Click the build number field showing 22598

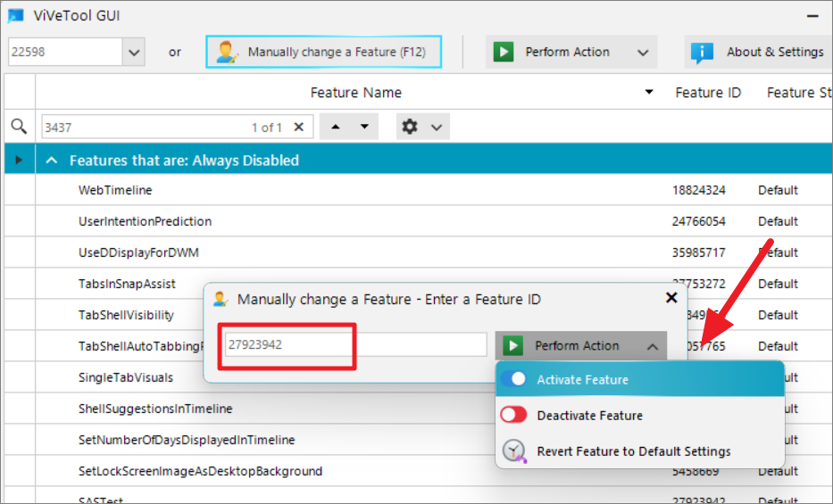coord(65,52)
